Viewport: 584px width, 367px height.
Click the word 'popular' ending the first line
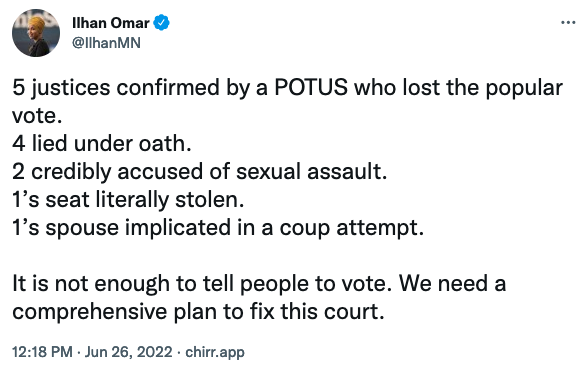click(524, 89)
